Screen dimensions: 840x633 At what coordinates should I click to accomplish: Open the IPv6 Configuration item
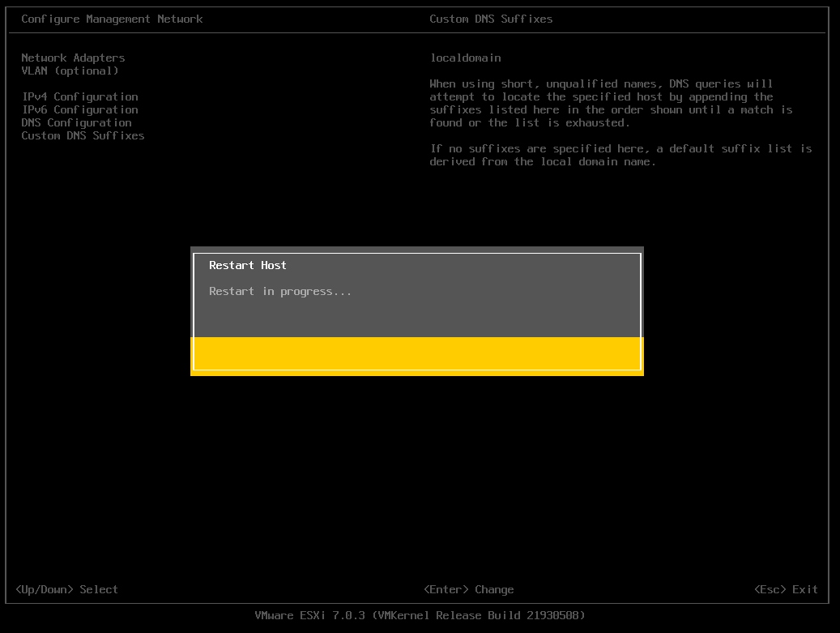tap(80, 110)
